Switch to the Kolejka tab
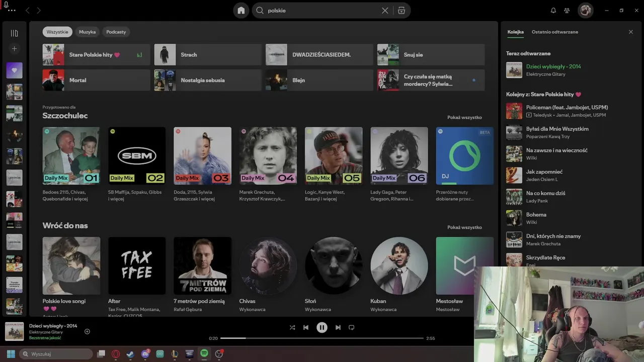Screen dimensions: 644x362 coord(515,32)
